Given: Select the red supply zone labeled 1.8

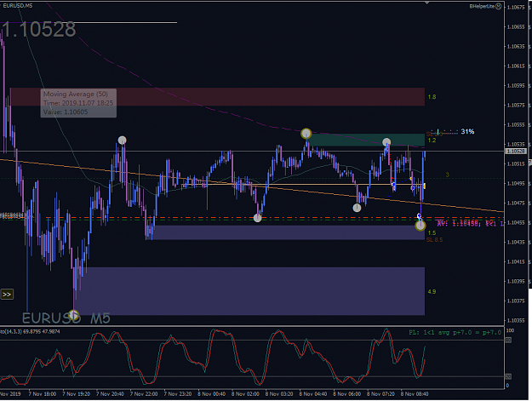Looking at the screenshot, I should (218, 97).
